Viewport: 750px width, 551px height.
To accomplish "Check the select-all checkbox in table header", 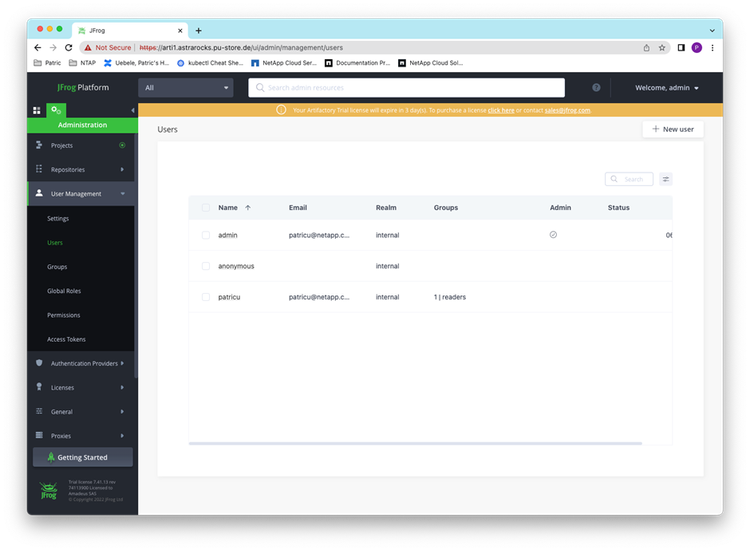I will 206,208.
